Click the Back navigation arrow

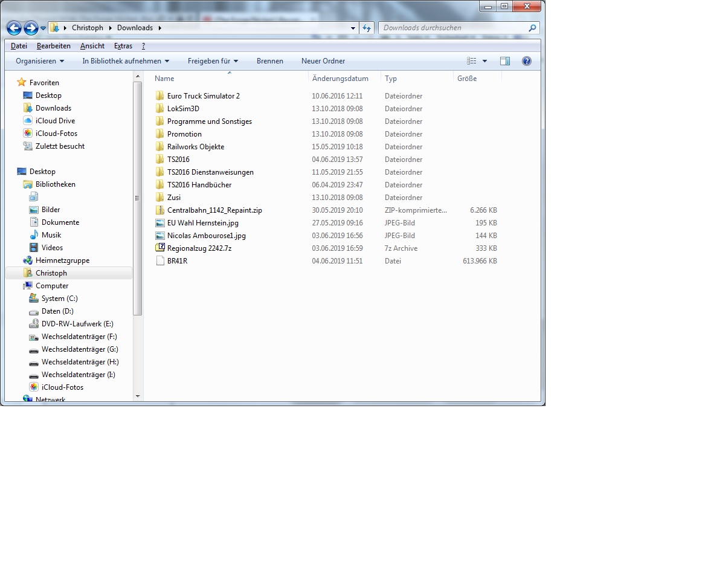coord(14,28)
